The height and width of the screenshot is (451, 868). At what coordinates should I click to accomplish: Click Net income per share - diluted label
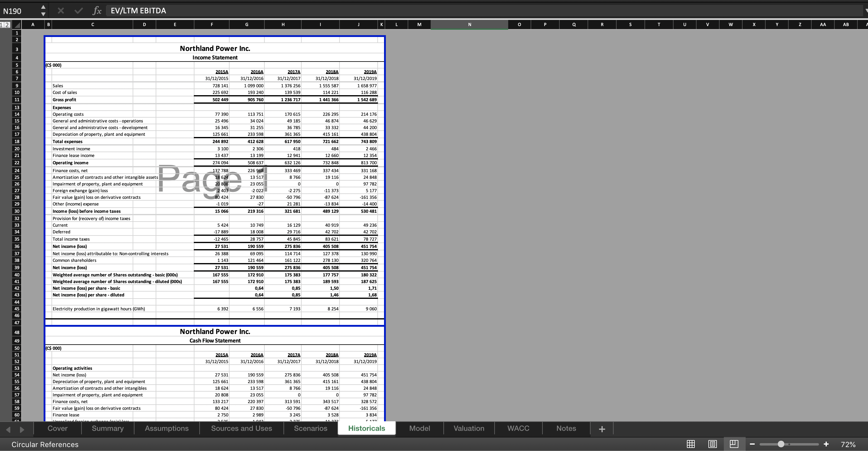click(x=88, y=295)
